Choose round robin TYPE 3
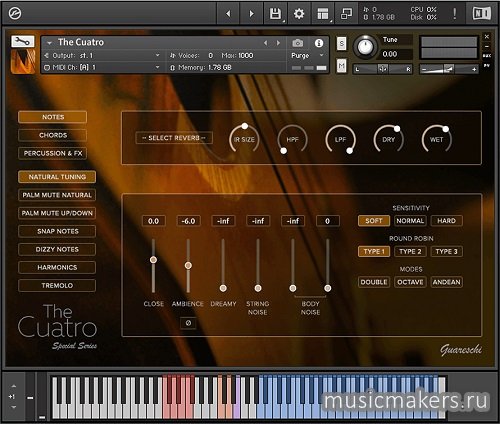 tap(446, 251)
